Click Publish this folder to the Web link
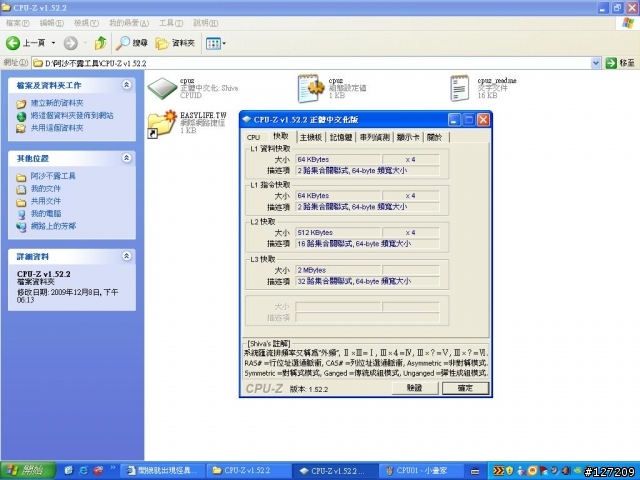640x480 pixels. click(72, 116)
